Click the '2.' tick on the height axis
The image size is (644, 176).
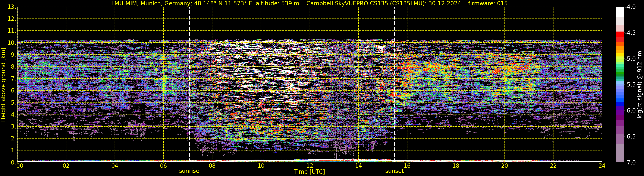coord(13,139)
